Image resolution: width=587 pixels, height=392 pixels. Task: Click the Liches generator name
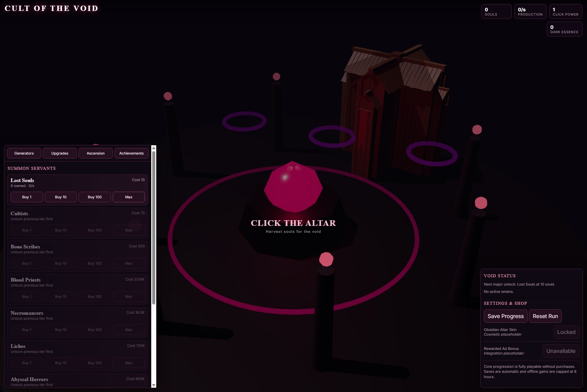pyautogui.click(x=18, y=346)
